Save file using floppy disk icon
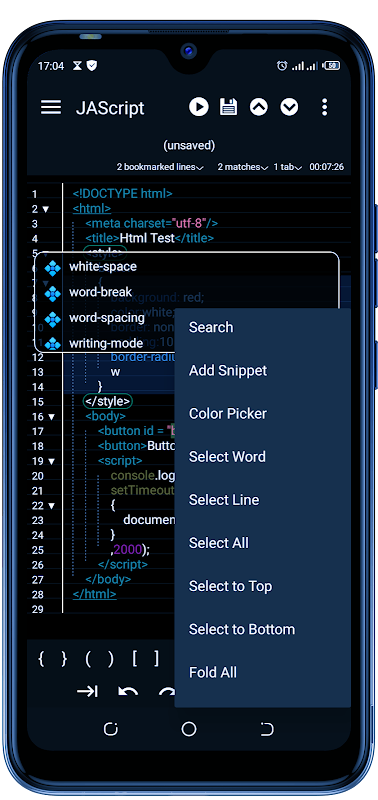Image resolution: width=378 pixels, height=800 pixels. (x=228, y=107)
